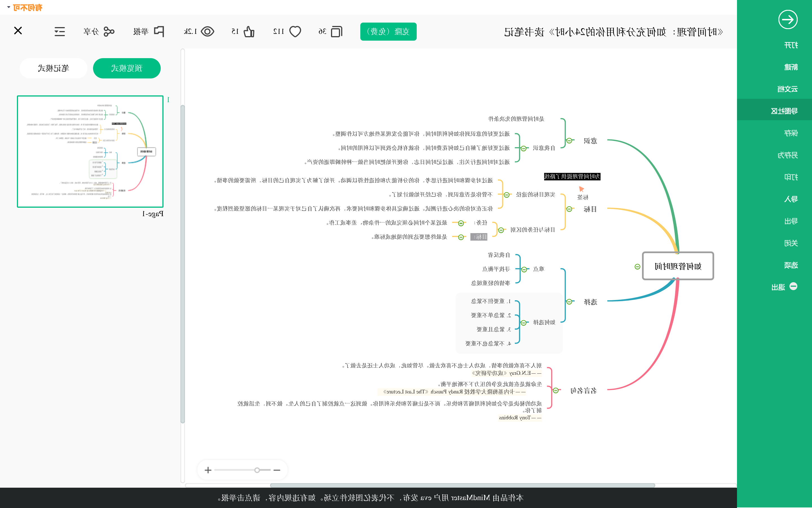Viewport: 812px width, 508px height.
Task: Open the 有何不可 user dropdown
Action: pyautogui.click(x=25, y=7)
